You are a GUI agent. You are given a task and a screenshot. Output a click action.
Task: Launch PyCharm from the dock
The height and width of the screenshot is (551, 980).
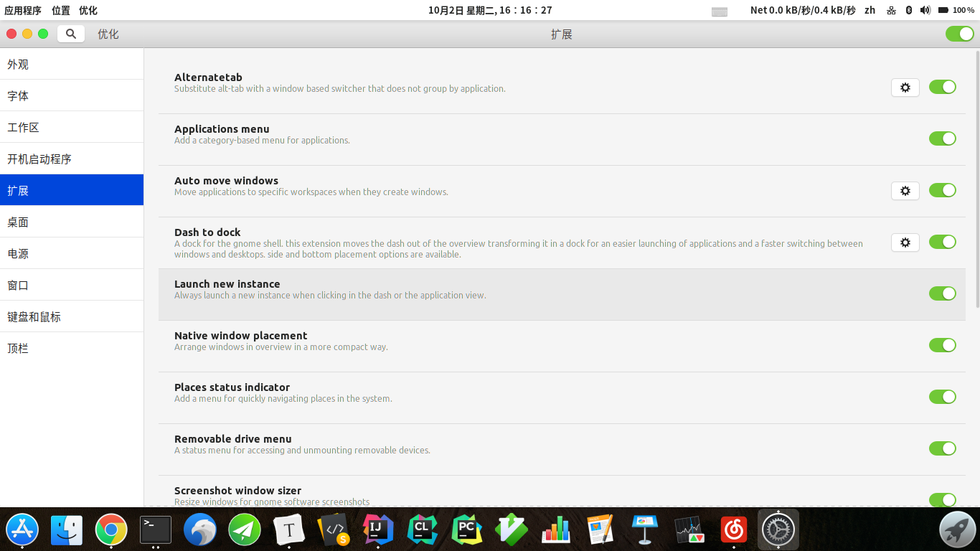click(x=467, y=530)
